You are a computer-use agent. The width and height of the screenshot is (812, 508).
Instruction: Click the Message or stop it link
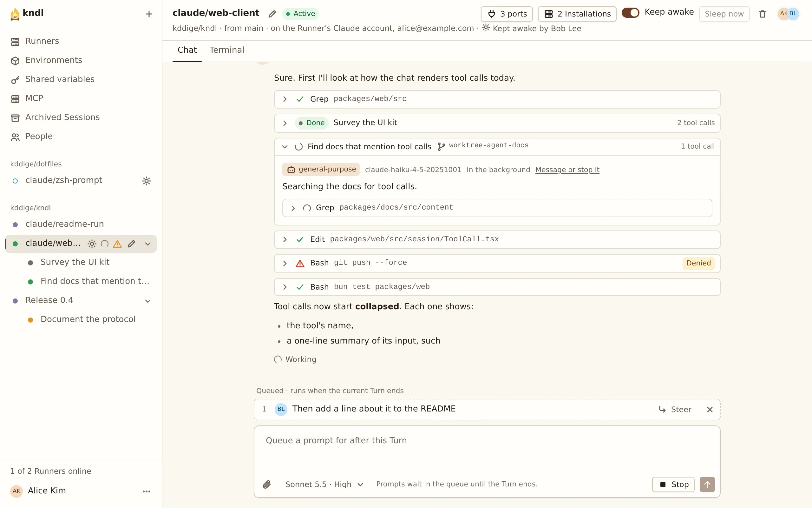tap(567, 170)
